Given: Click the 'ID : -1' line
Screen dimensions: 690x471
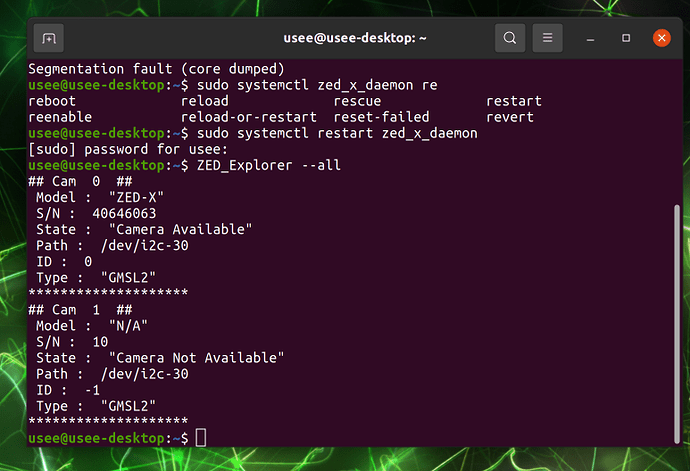Looking at the screenshot, I should 68,390.
